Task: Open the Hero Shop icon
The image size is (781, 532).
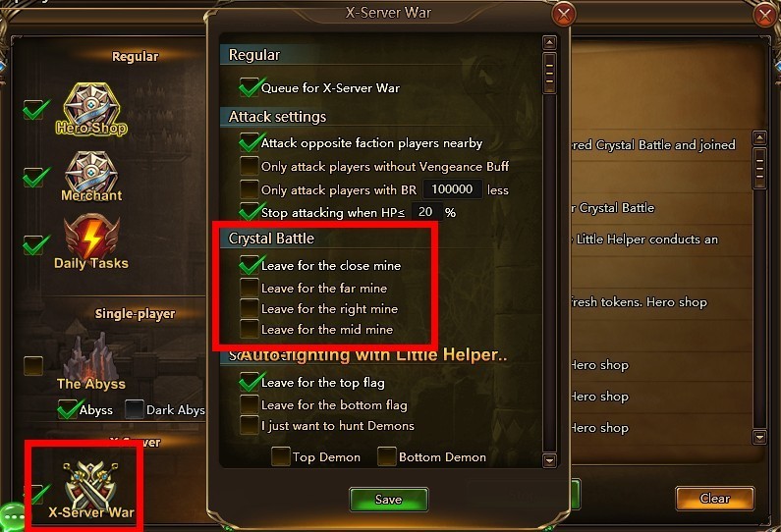Action: pos(91,109)
